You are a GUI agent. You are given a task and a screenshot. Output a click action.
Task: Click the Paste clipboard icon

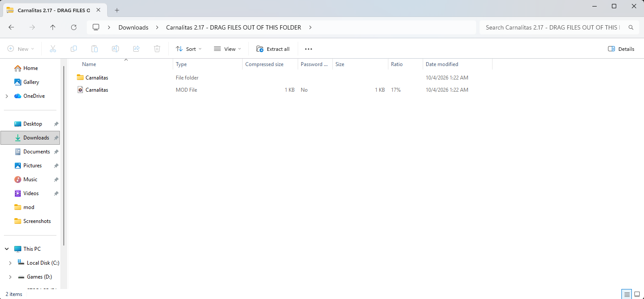95,49
